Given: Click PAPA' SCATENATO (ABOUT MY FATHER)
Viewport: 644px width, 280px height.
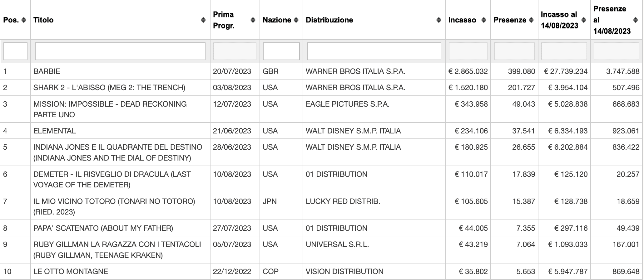Looking at the screenshot, I should pyautogui.click(x=103, y=228).
